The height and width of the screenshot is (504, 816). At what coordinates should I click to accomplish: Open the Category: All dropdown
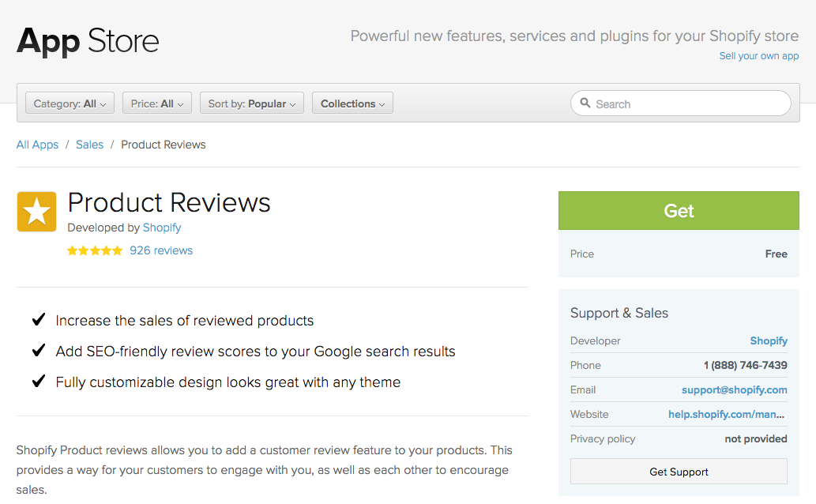click(70, 103)
